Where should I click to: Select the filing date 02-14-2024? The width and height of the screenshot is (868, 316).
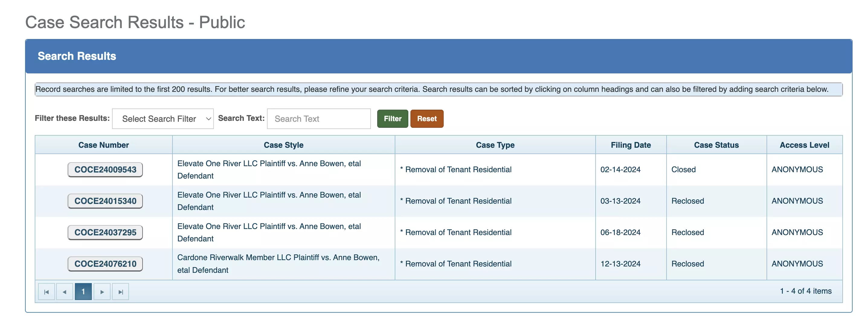point(620,169)
